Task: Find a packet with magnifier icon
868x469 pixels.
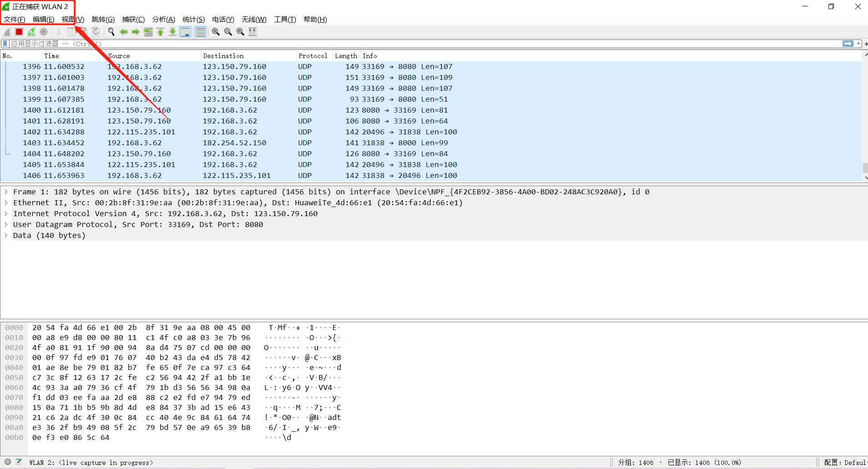Action: tap(111, 32)
